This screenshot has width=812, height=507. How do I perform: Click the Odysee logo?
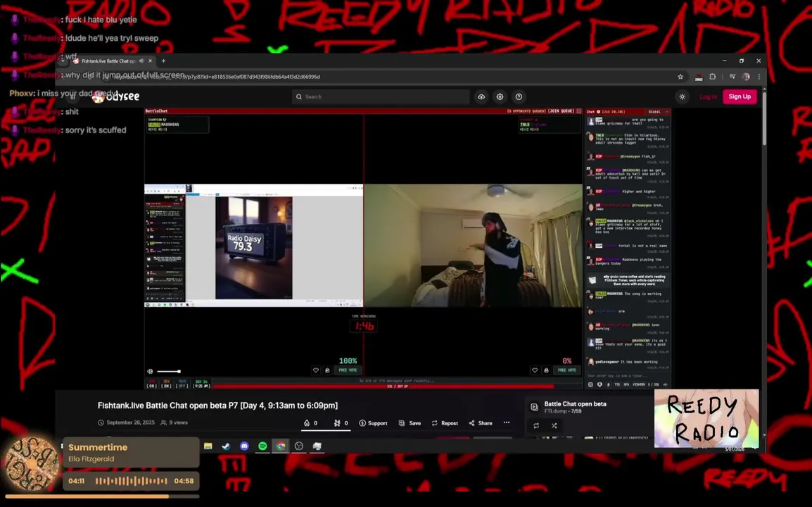coord(115,96)
